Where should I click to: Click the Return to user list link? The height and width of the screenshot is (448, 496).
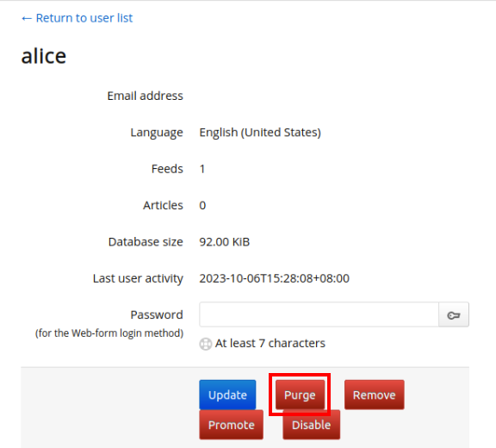point(77,18)
